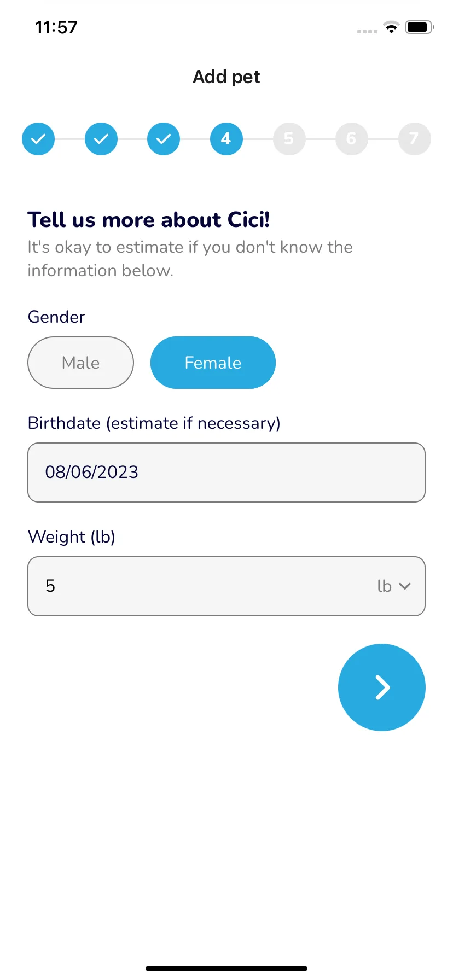Open the birthdate picker showing 08/06/2023
The height and width of the screenshot is (980, 453).
[226, 472]
